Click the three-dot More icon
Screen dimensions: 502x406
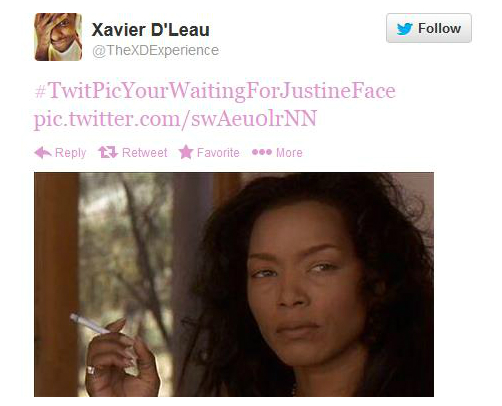[262, 152]
